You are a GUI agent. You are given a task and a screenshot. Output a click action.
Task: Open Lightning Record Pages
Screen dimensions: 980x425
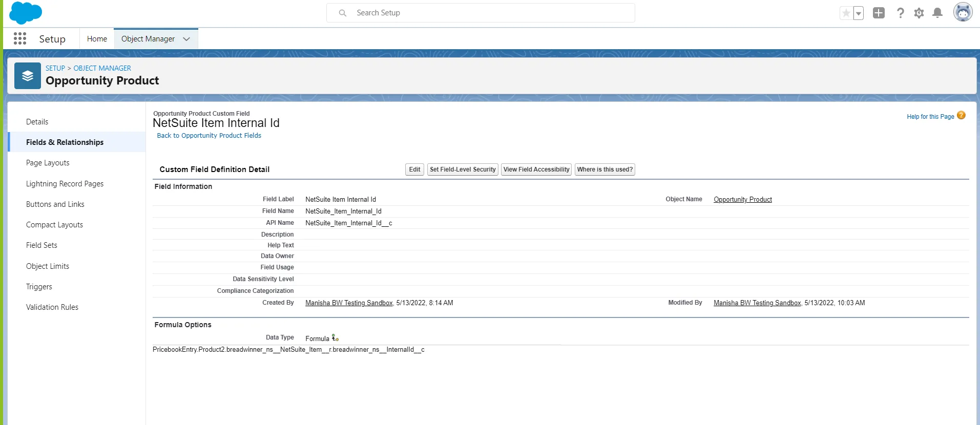(x=65, y=184)
